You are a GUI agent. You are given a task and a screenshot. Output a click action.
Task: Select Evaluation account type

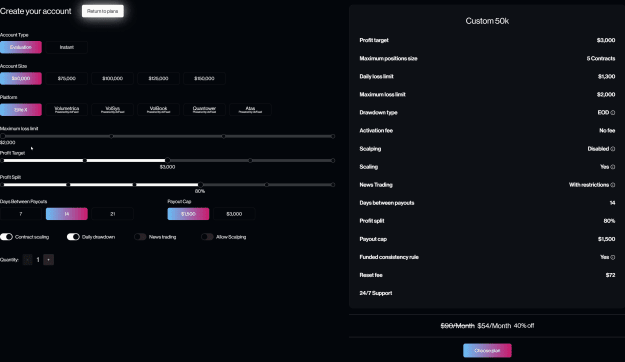click(21, 47)
